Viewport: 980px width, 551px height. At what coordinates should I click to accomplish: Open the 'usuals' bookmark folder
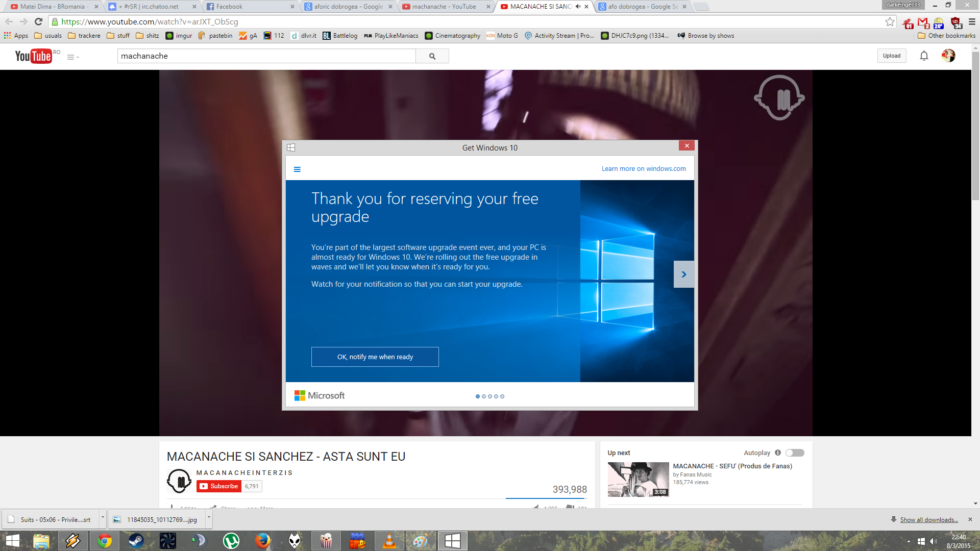(x=48, y=36)
